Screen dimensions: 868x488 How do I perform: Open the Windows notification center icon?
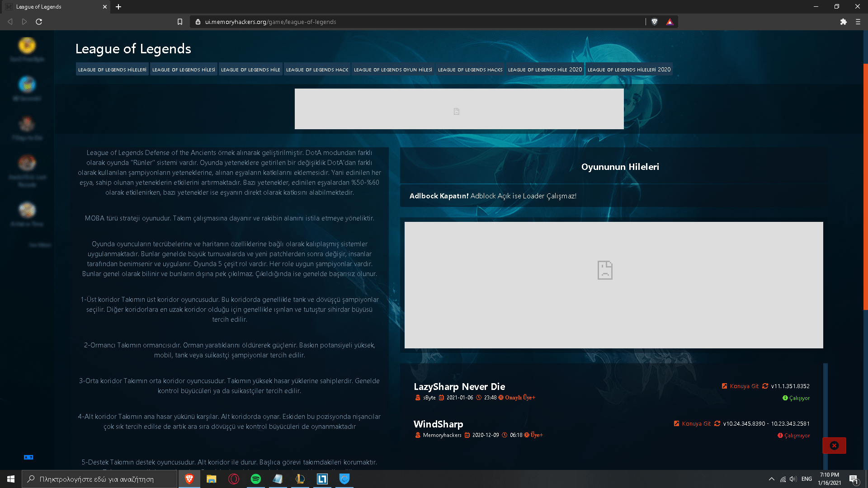[854, 479]
